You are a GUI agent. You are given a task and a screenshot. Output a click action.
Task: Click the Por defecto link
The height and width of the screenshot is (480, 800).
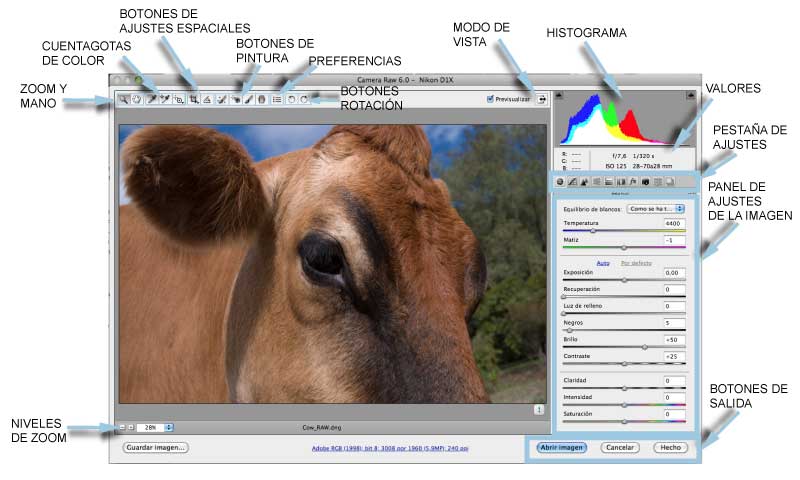[636, 263]
